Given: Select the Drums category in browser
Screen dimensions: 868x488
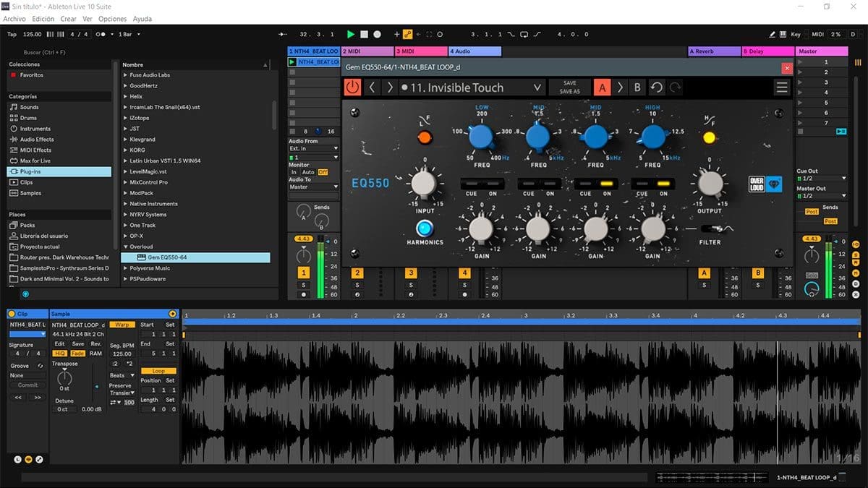Looking at the screenshot, I should (x=59, y=118).
